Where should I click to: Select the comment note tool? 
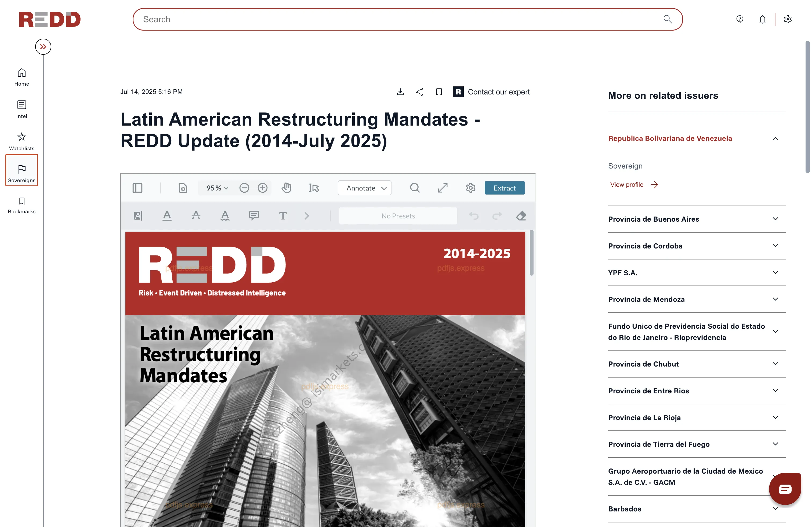254,216
